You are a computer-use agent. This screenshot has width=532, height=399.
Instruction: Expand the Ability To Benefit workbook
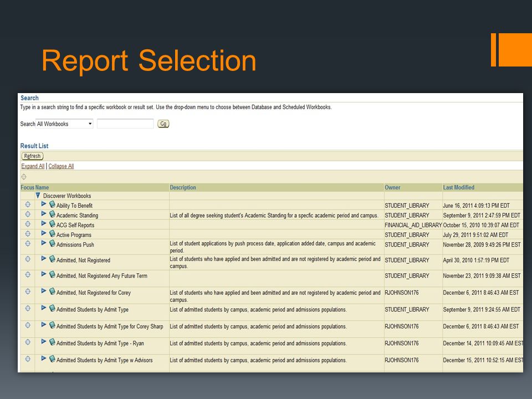[x=43, y=203]
